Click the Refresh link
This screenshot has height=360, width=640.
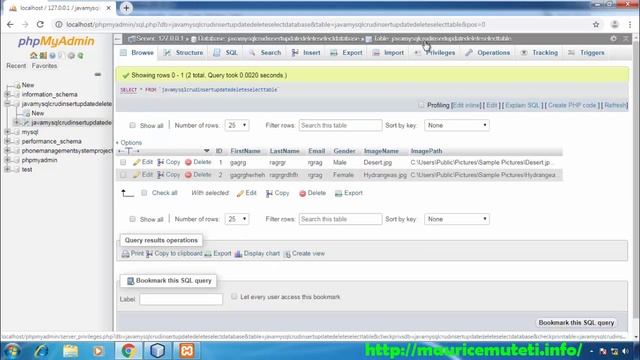click(x=615, y=105)
